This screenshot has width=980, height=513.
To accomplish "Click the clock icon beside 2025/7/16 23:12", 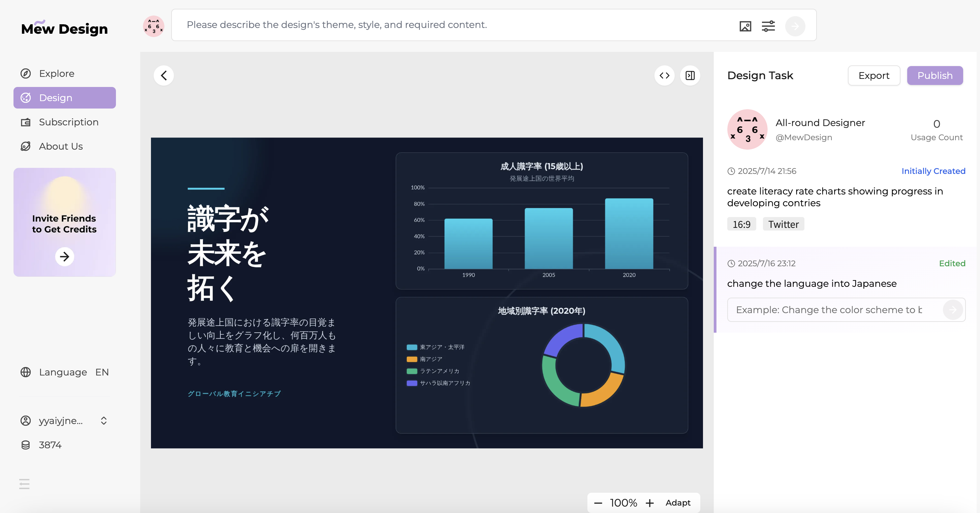I will [x=731, y=263].
